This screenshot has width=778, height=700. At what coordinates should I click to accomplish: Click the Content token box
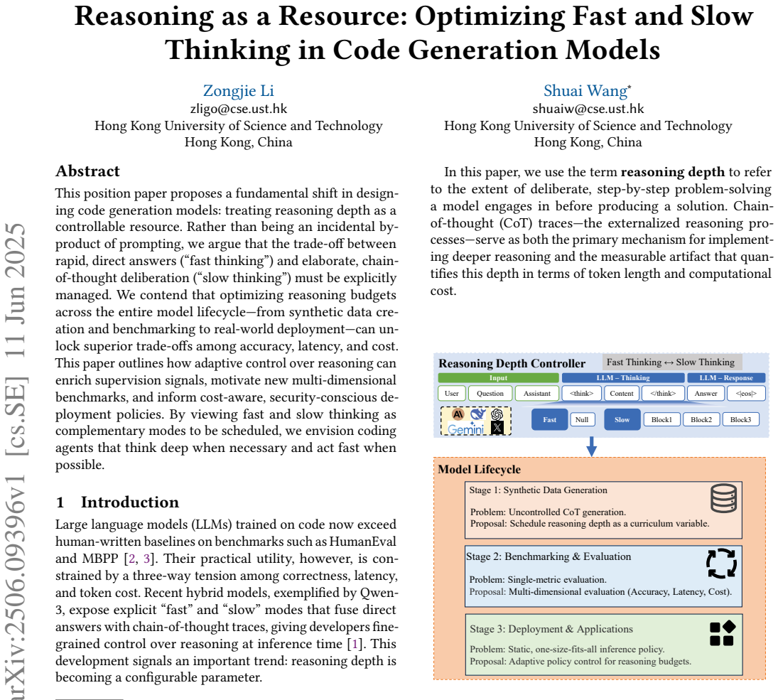click(621, 393)
